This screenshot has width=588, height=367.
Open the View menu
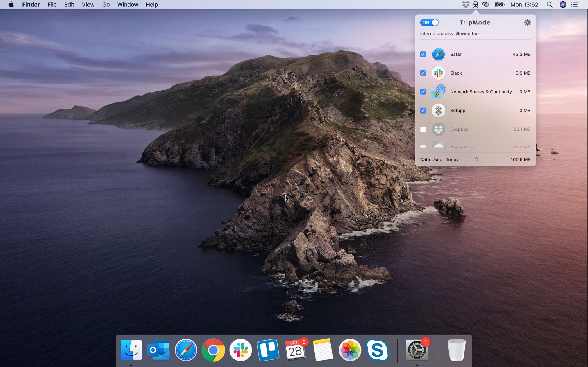click(x=88, y=4)
